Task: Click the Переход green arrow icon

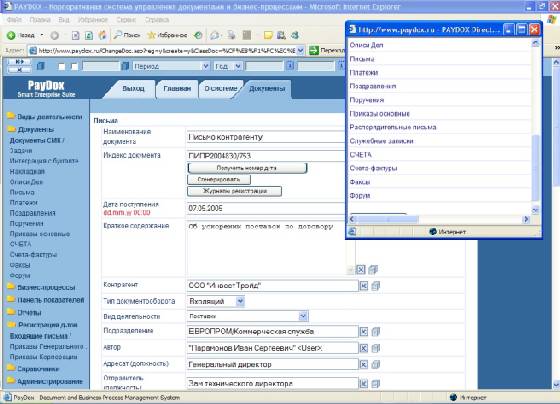Action: click(x=314, y=51)
